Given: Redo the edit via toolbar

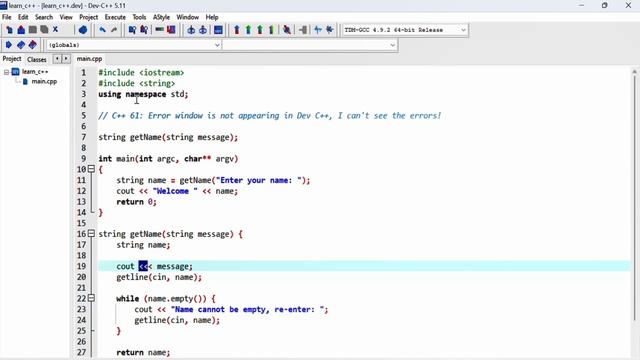Looking at the screenshot, I should (x=114, y=30).
